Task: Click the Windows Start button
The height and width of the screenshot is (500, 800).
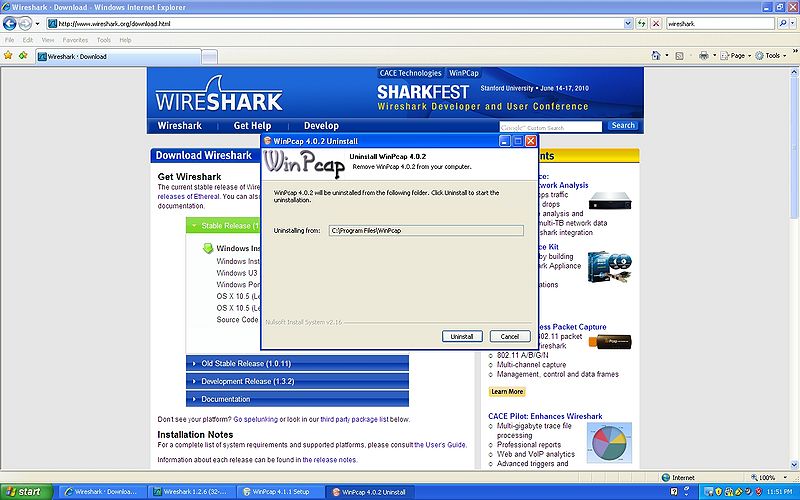Action: [x=27, y=492]
